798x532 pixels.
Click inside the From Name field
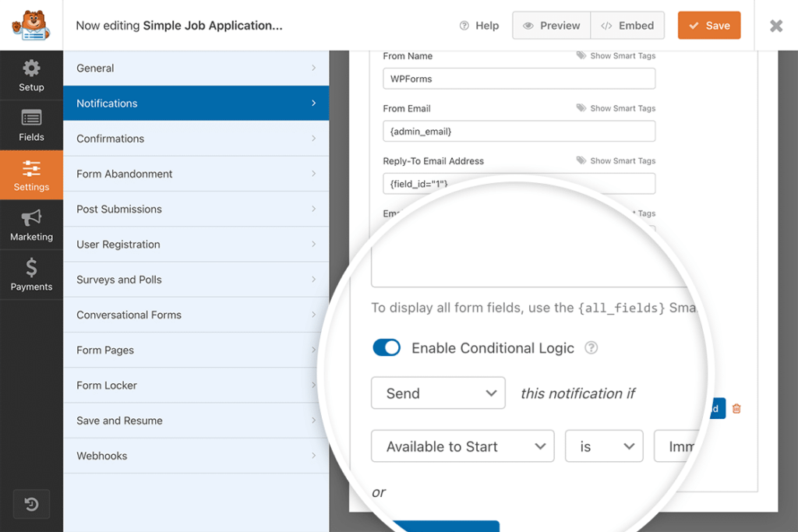(x=518, y=79)
